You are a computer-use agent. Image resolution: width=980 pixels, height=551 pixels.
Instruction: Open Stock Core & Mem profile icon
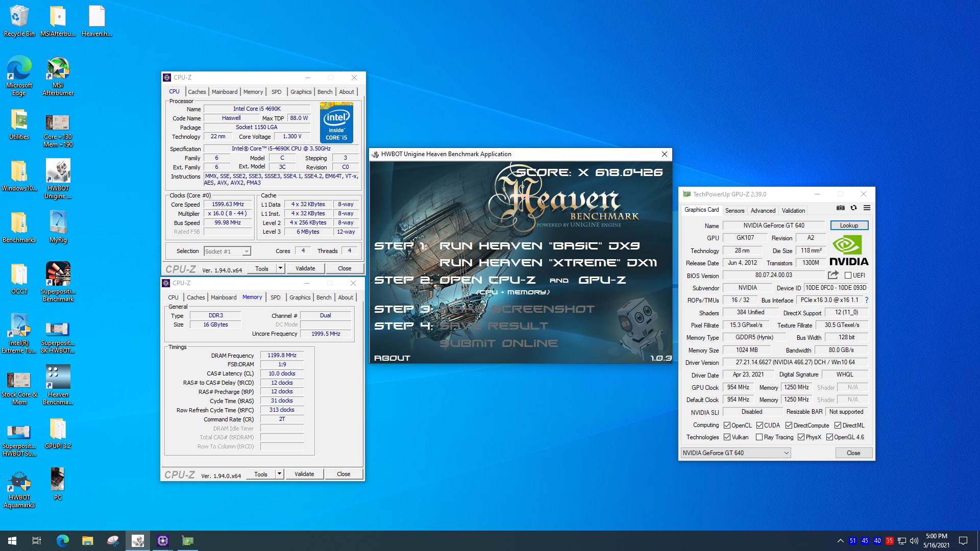[19, 388]
